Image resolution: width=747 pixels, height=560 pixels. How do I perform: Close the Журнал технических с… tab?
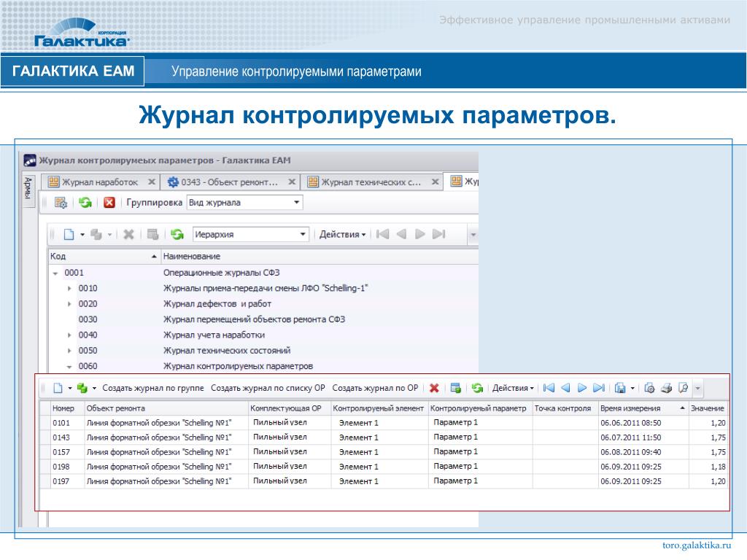(436, 182)
